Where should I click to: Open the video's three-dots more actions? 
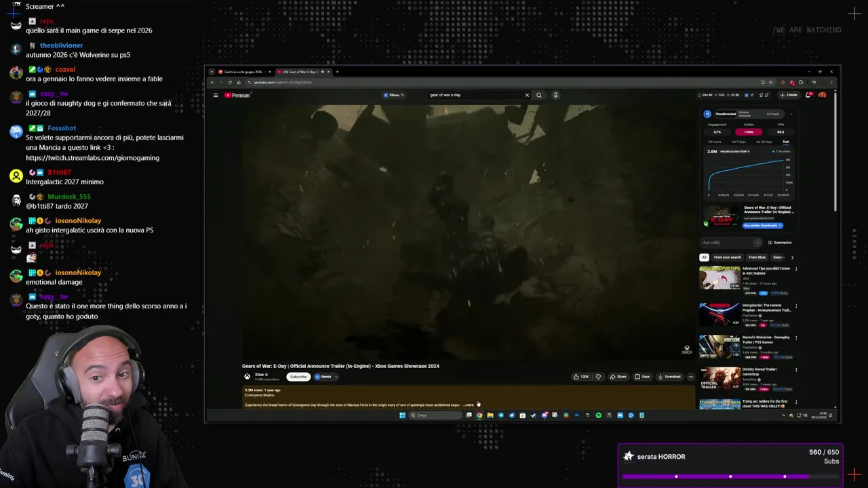click(x=690, y=377)
